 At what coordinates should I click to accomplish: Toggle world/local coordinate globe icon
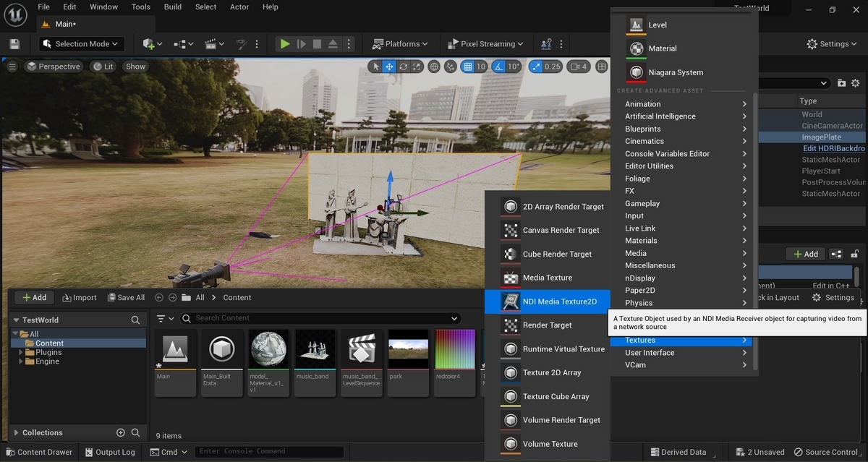(x=434, y=67)
